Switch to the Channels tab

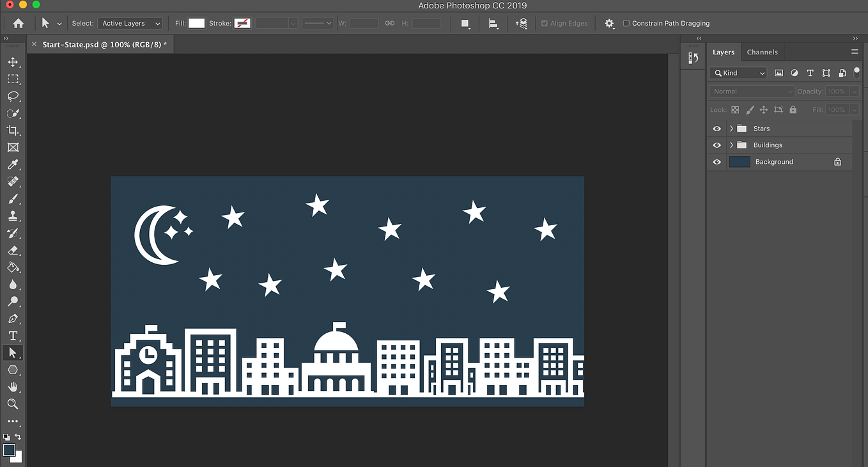pyautogui.click(x=762, y=52)
